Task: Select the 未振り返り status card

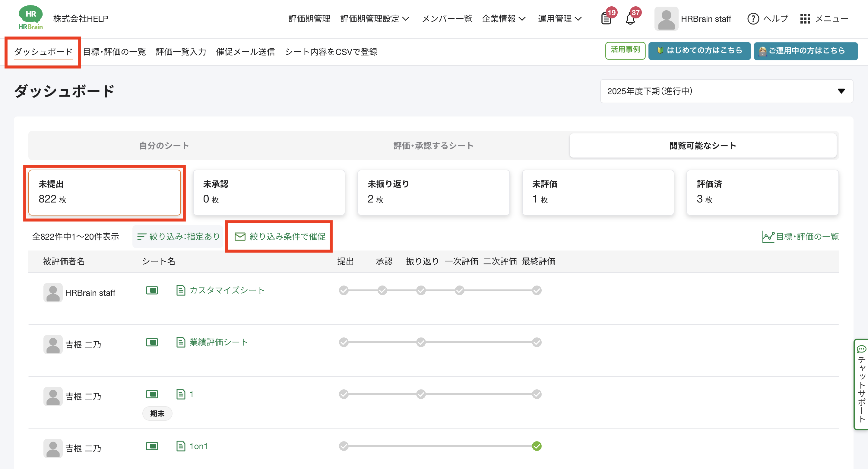Action: (433, 192)
